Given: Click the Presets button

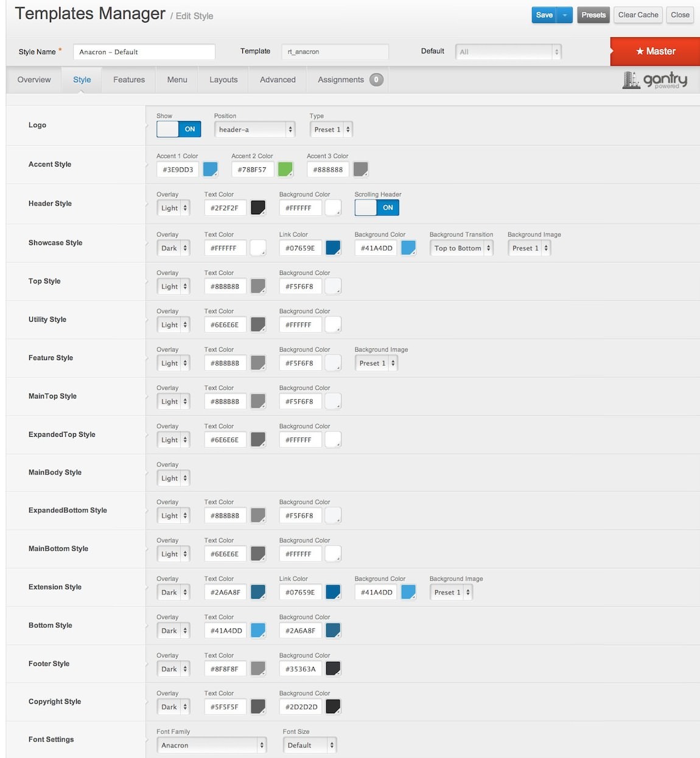Looking at the screenshot, I should (x=593, y=15).
